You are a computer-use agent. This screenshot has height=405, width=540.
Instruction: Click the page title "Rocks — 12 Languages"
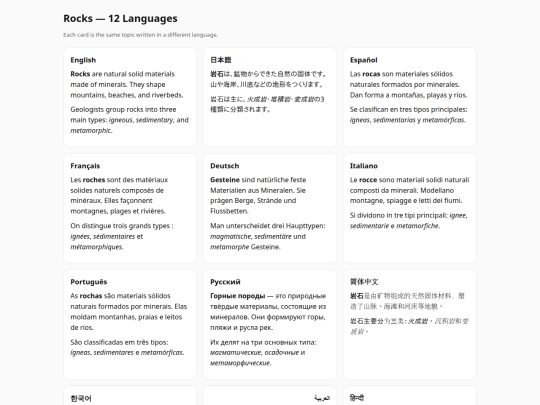[x=120, y=18]
